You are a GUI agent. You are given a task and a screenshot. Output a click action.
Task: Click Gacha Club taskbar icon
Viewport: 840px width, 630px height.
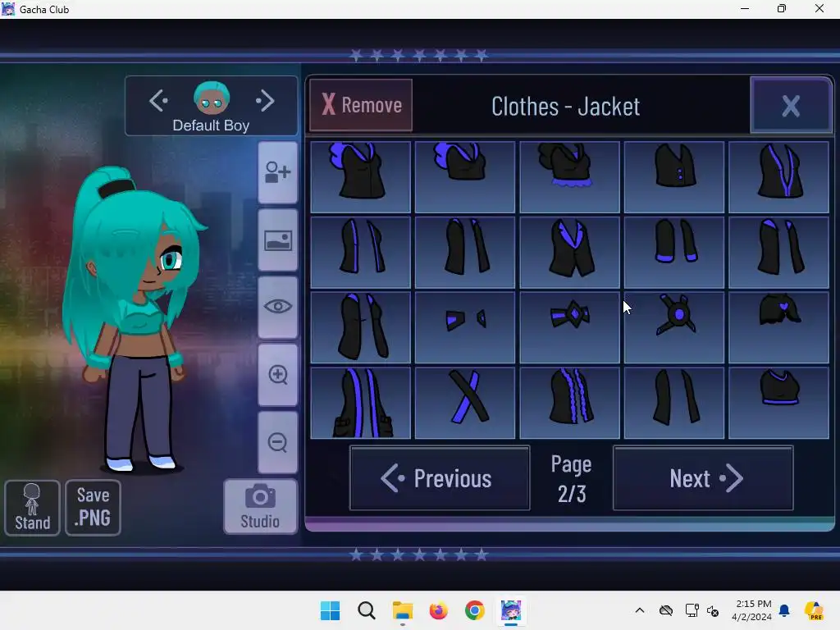tap(511, 610)
